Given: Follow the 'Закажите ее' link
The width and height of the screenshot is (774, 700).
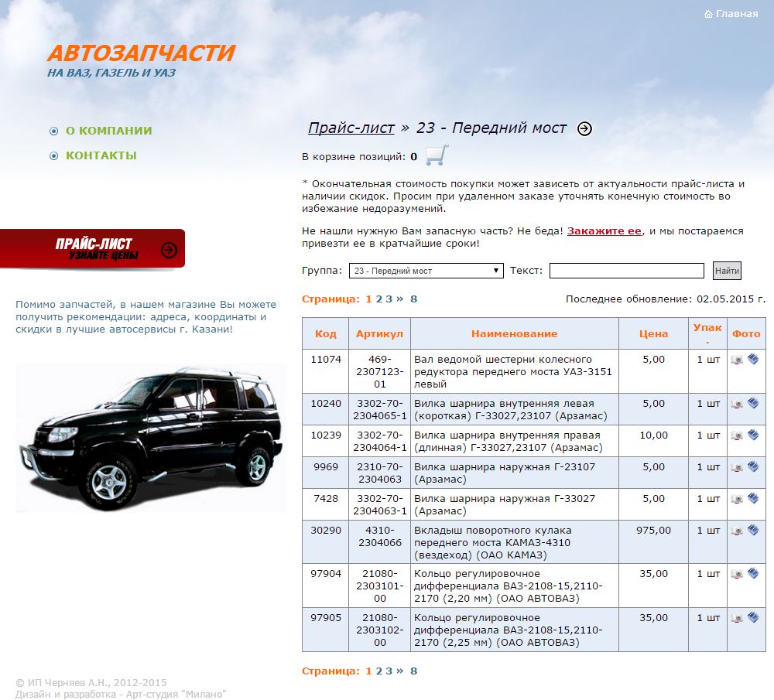Looking at the screenshot, I should 604,231.
